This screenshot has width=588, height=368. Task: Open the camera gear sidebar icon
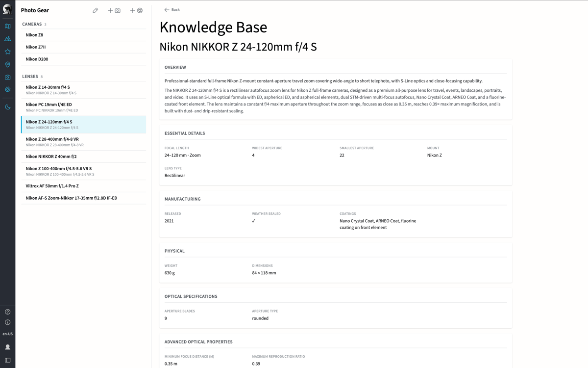[7, 77]
